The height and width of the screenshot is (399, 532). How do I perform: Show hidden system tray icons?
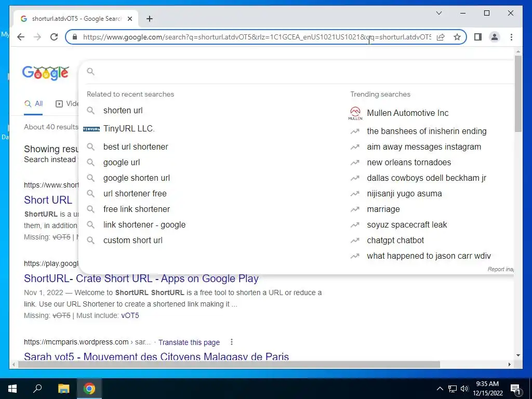coord(440,389)
